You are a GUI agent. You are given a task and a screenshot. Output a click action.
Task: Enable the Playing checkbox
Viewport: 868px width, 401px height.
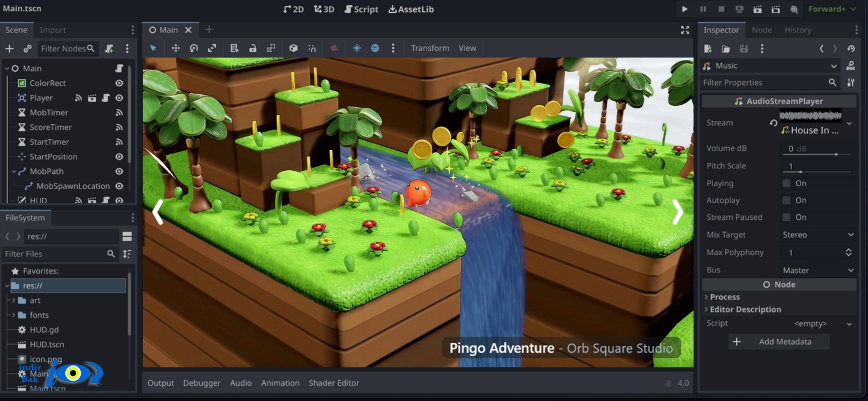(x=786, y=183)
